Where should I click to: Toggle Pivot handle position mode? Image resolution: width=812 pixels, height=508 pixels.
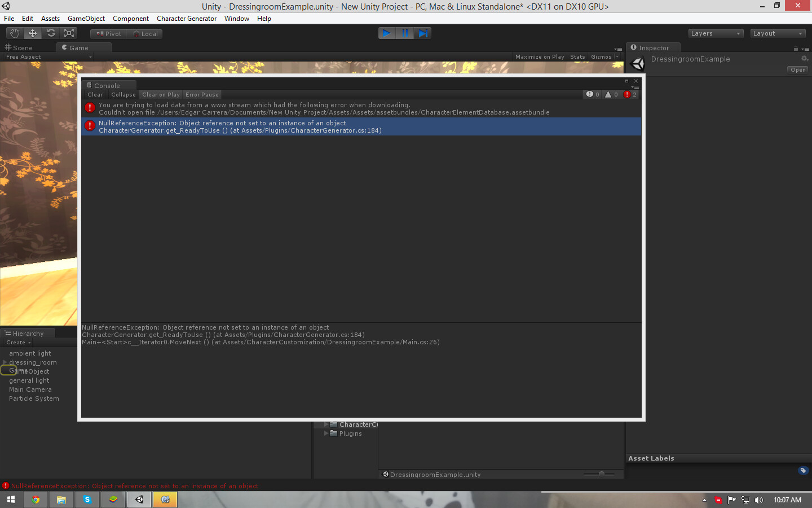[108, 34]
